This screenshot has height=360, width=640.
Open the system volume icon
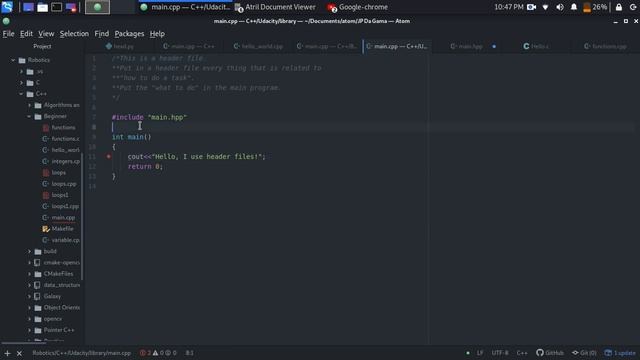point(560,7)
